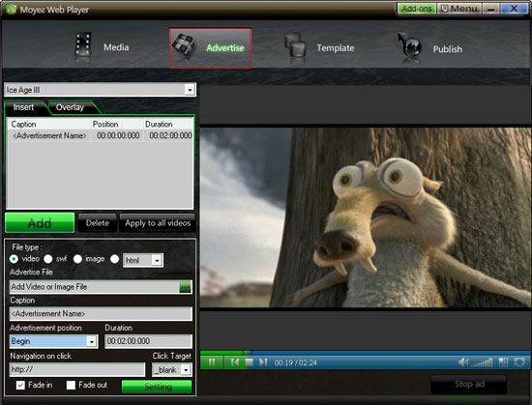532x405 pixels.
Task: Click the Caption column header
Action: pos(49,124)
